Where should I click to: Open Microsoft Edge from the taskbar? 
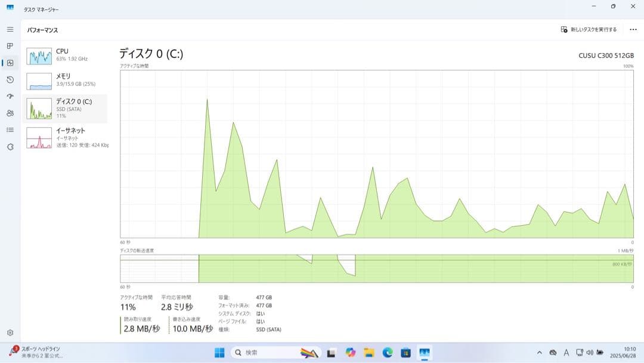coord(388,353)
